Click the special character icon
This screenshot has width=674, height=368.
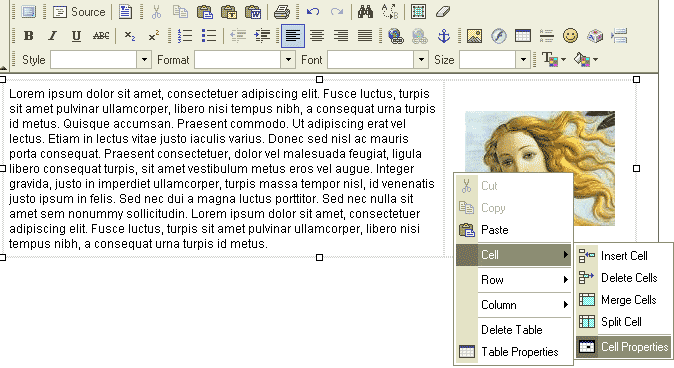click(x=595, y=36)
